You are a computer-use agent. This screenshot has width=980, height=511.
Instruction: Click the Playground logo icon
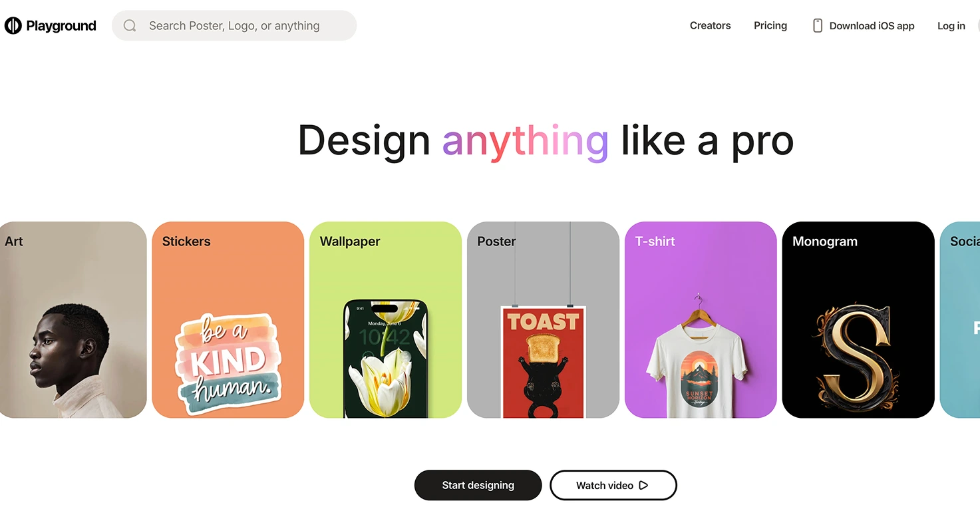[x=13, y=26]
